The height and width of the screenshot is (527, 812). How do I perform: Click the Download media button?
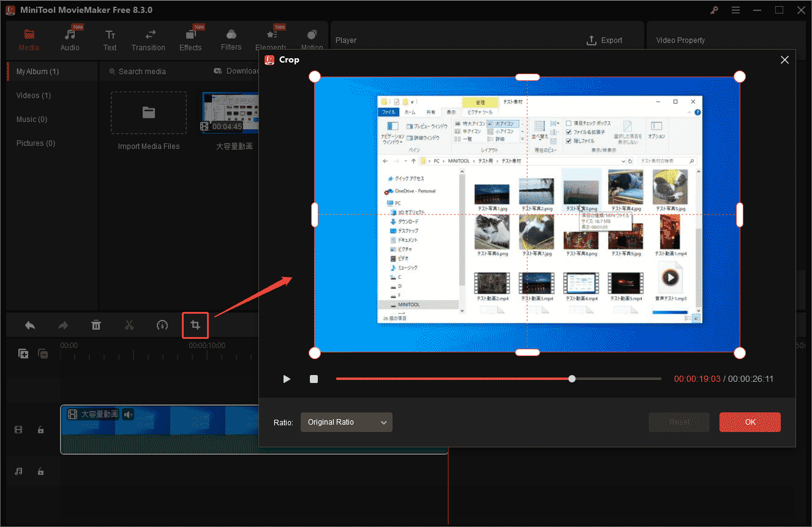(x=236, y=71)
